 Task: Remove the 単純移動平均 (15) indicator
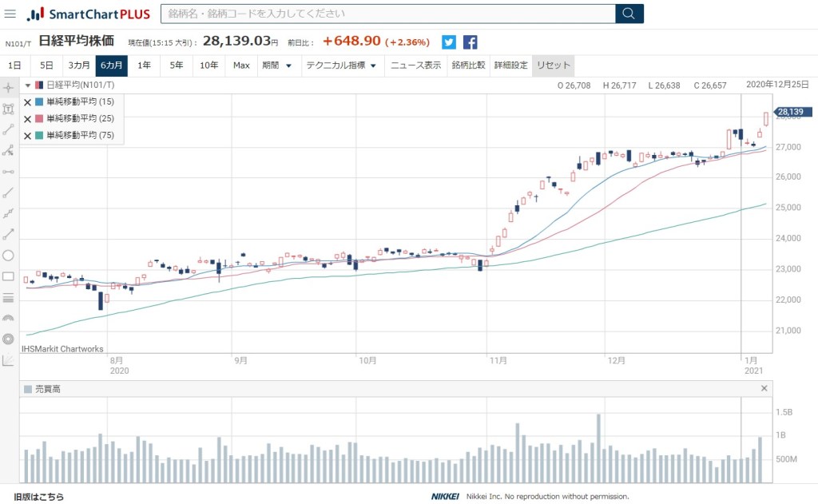[x=27, y=102]
